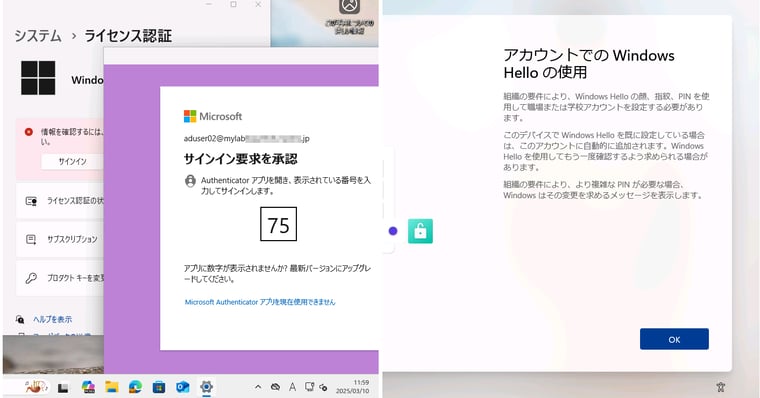
Task: Go to システム in the breadcrumb
Action: 38,36
